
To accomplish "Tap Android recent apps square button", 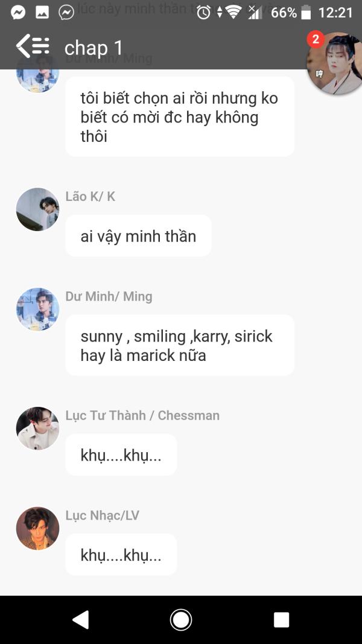I will tap(282, 620).
